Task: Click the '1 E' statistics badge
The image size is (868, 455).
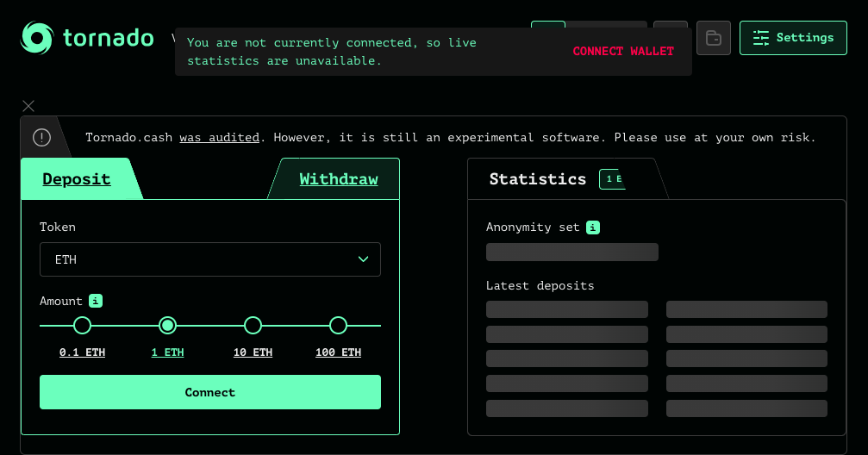Action: (613, 179)
